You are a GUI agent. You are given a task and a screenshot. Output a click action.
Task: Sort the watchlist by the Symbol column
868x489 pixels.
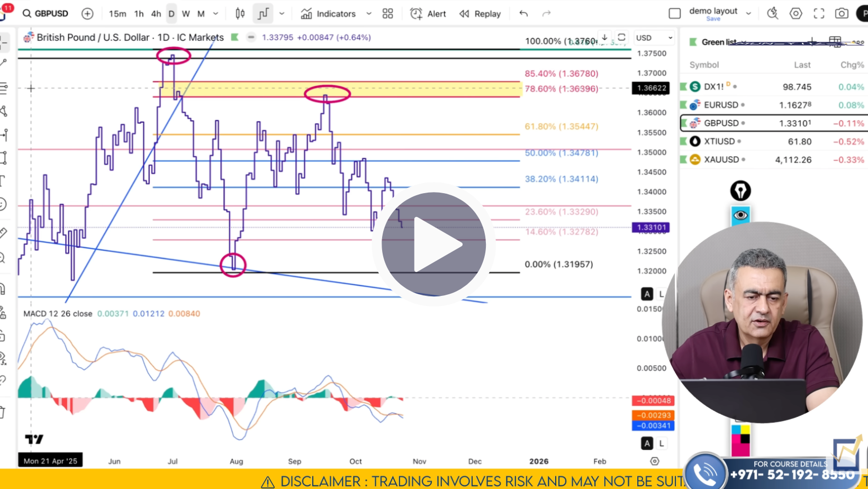click(704, 65)
